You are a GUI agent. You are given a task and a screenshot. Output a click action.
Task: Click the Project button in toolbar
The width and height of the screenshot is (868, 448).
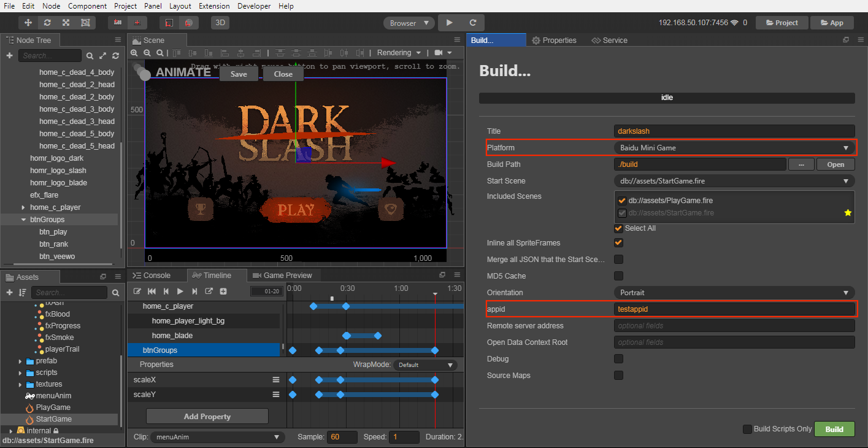[782, 23]
